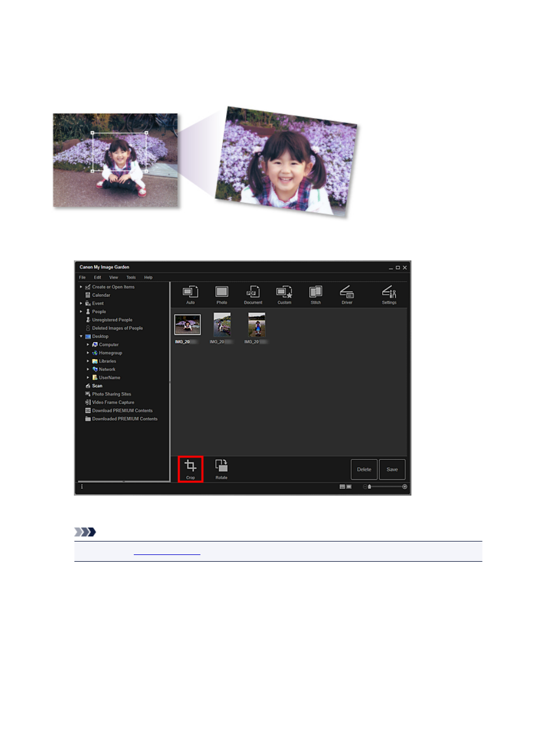Image resolution: width=534 pixels, height=756 pixels.
Task: Open Calendar in the sidebar
Action: pos(97,295)
